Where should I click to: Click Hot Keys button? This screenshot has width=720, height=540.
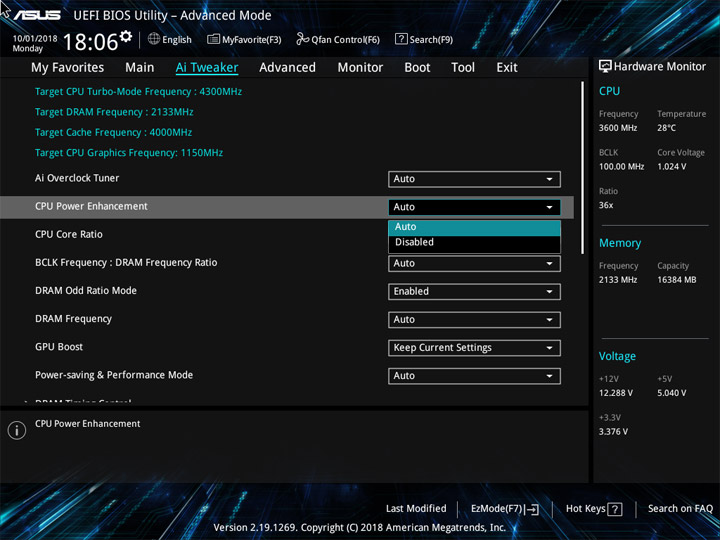[x=594, y=509]
